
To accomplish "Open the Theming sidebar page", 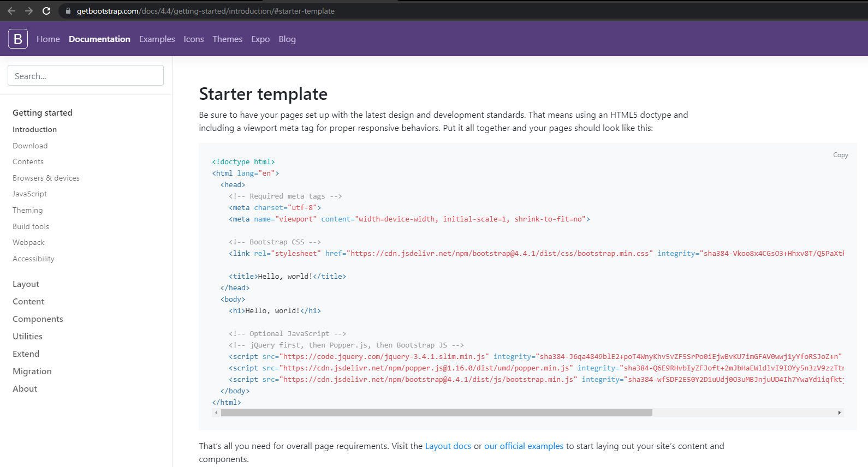I will click(x=27, y=210).
